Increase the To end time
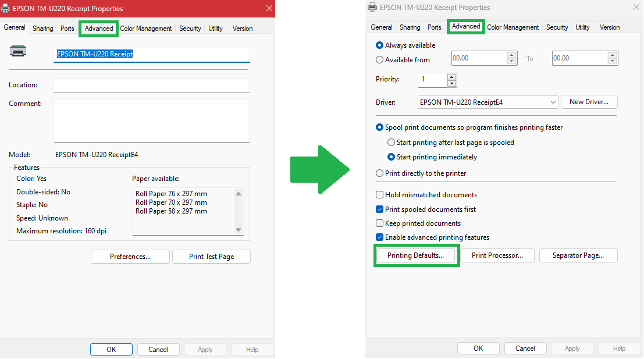The image size is (644, 359). [613, 55]
